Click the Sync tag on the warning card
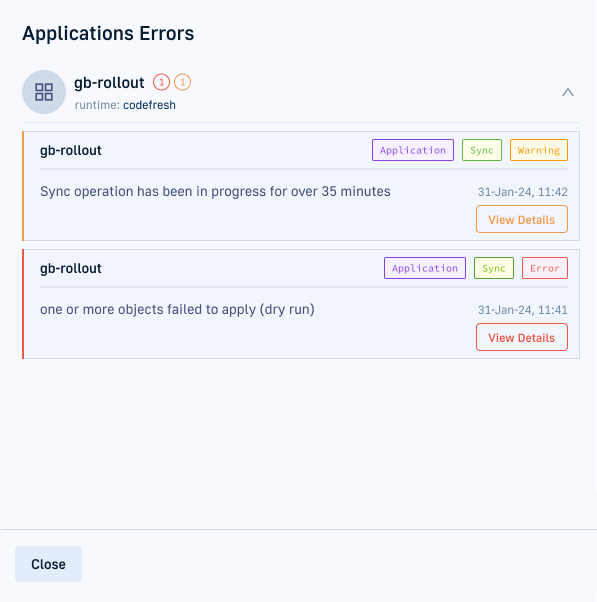 point(482,150)
